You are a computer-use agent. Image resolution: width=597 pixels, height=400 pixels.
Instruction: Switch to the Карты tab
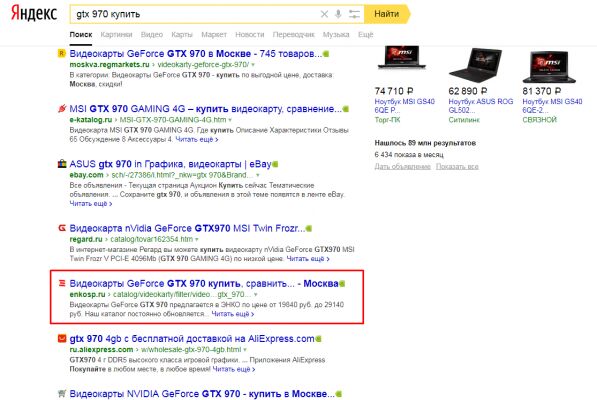pos(182,34)
